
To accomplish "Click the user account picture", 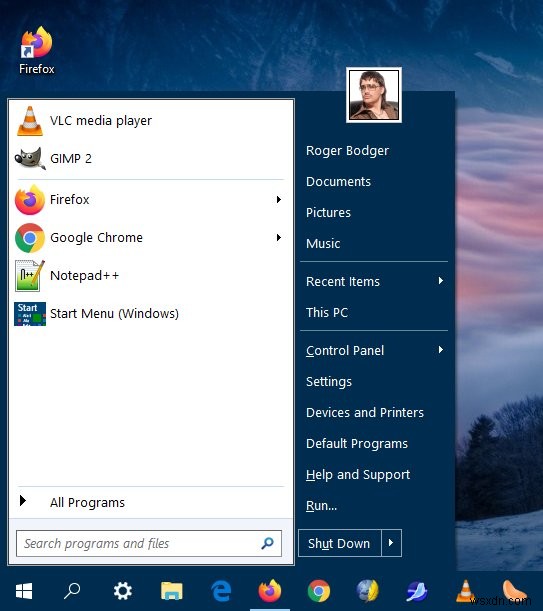I will tap(374, 95).
